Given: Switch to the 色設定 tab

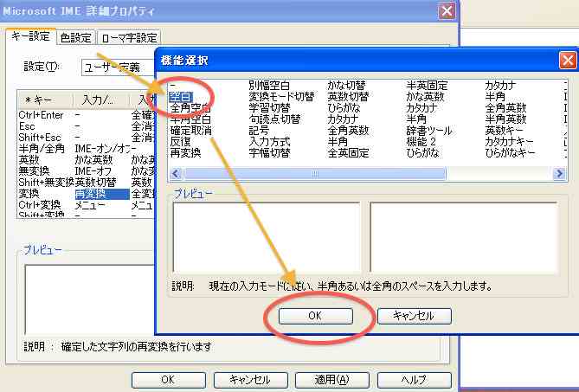Looking at the screenshot, I should pos(75,38).
